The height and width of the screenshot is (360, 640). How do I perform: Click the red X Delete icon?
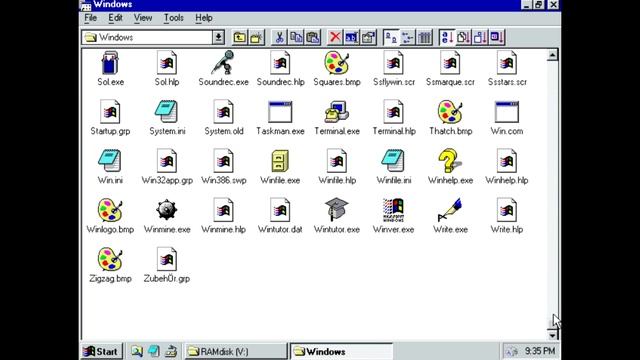click(335, 38)
